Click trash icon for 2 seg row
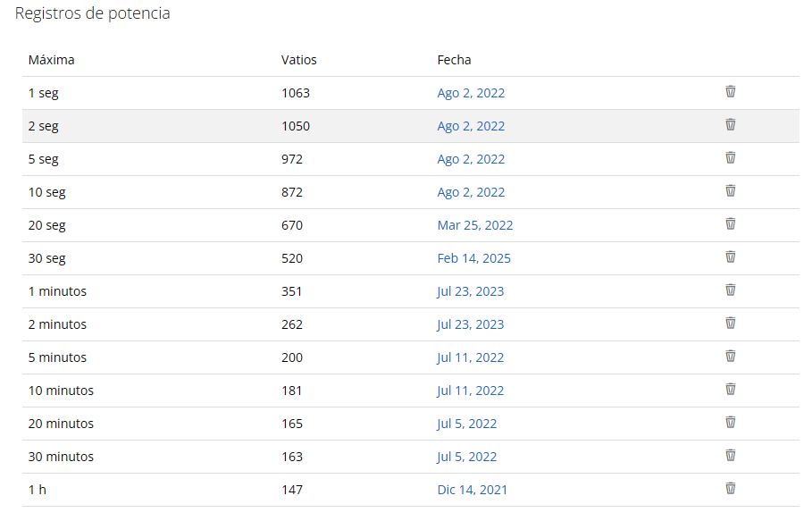The image size is (812, 521). click(730, 125)
